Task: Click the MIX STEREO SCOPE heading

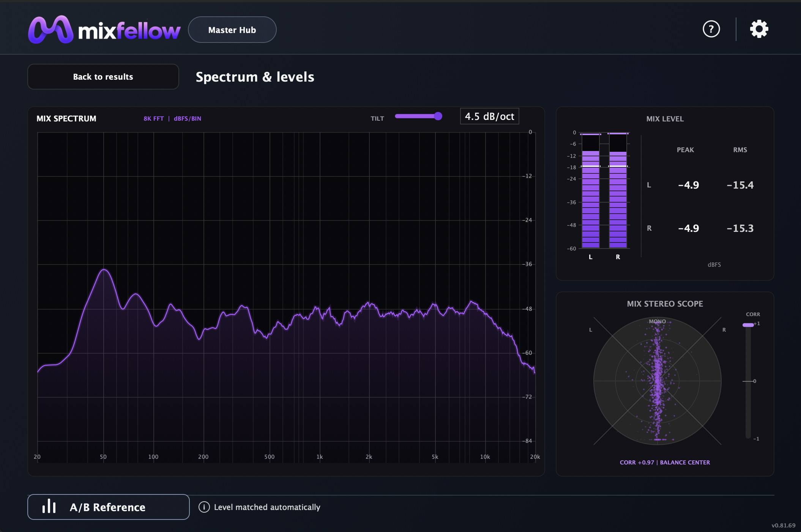Action: click(665, 304)
